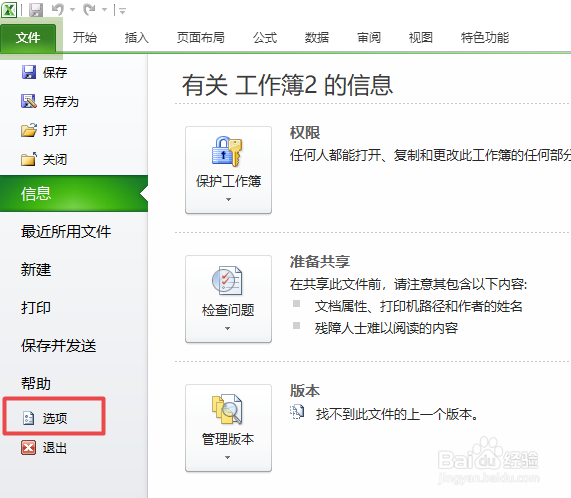This screenshot has height=498, width=571.
Task: Open the Redo history dropdown arrow
Action: coord(105,10)
